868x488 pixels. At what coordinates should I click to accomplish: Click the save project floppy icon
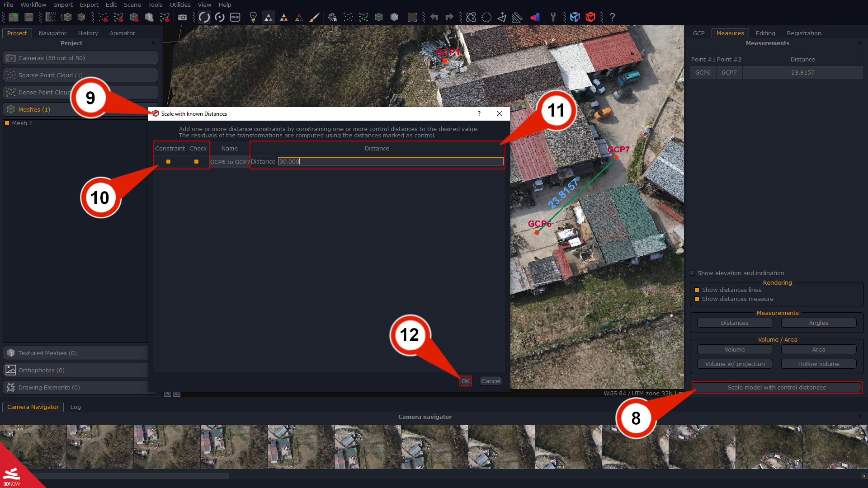29,17
